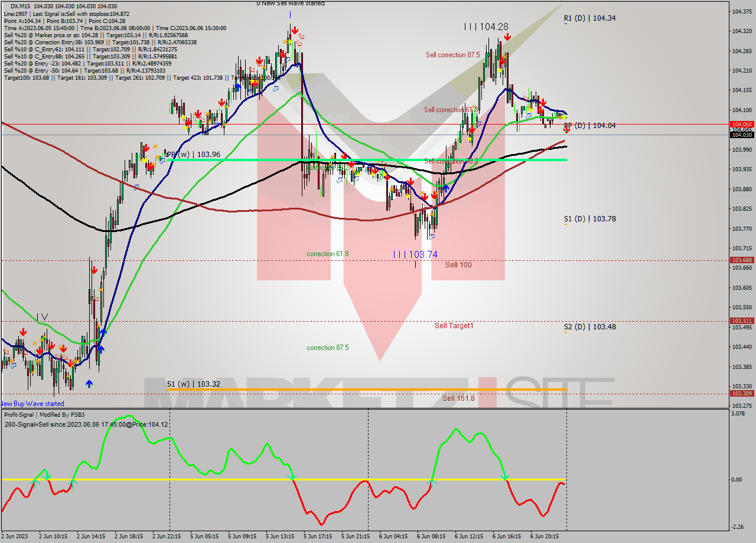Screen dimensions: 756x543
Task: Click the S1 (D) | 103.78 support label
Action: click(589, 219)
